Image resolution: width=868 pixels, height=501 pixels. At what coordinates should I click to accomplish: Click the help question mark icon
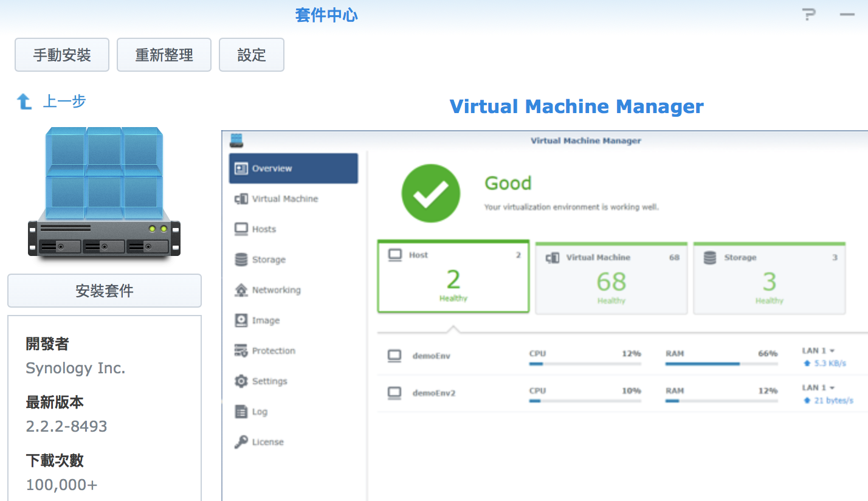coord(808,15)
